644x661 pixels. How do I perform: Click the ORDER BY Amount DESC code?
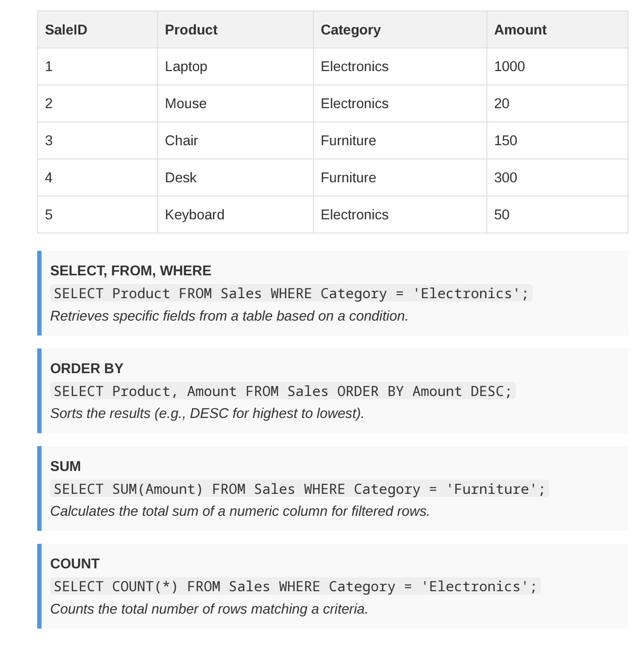(x=283, y=391)
